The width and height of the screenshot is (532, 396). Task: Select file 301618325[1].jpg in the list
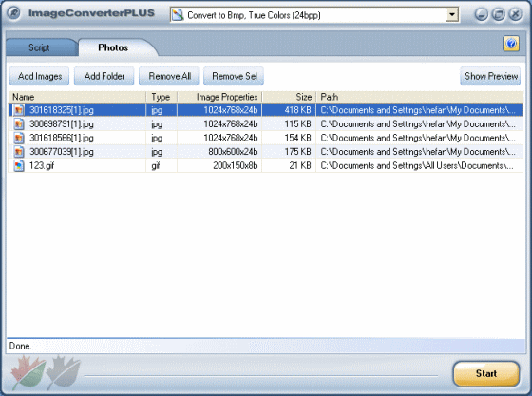[x=266, y=110]
